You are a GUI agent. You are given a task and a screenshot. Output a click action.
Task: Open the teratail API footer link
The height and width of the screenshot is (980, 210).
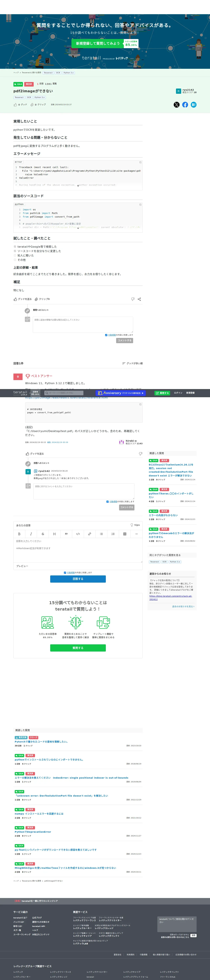(x=38, y=926)
